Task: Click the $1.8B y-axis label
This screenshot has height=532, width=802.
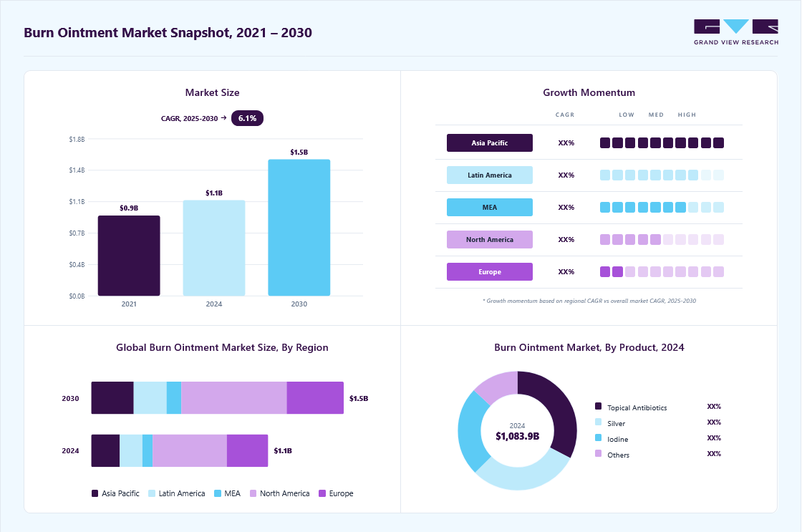Action: (x=77, y=139)
